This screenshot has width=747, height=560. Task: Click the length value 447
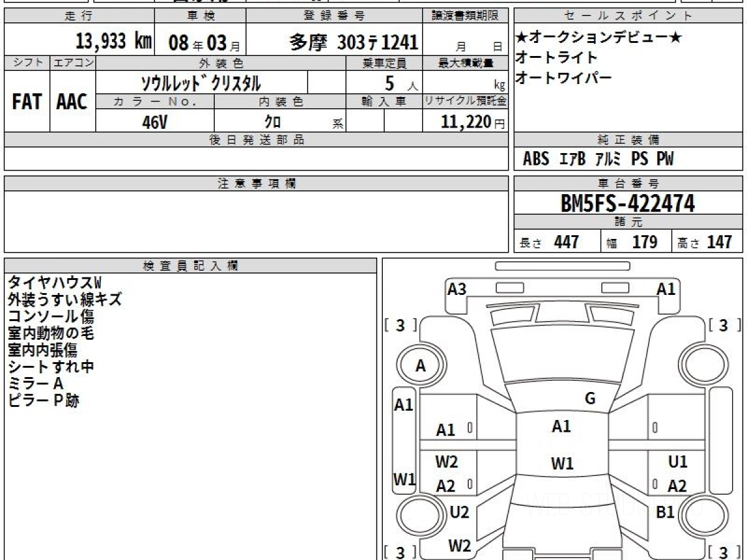pos(566,242)
